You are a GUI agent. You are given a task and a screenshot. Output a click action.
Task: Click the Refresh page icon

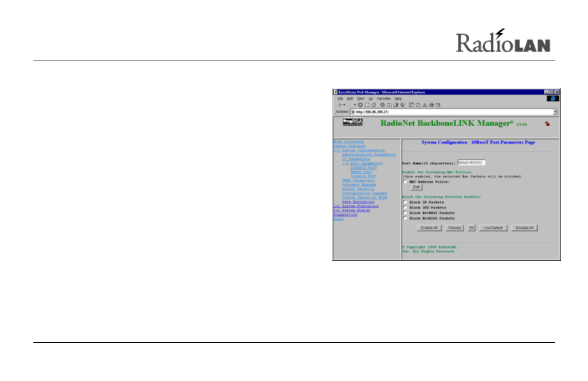[367, 105]
